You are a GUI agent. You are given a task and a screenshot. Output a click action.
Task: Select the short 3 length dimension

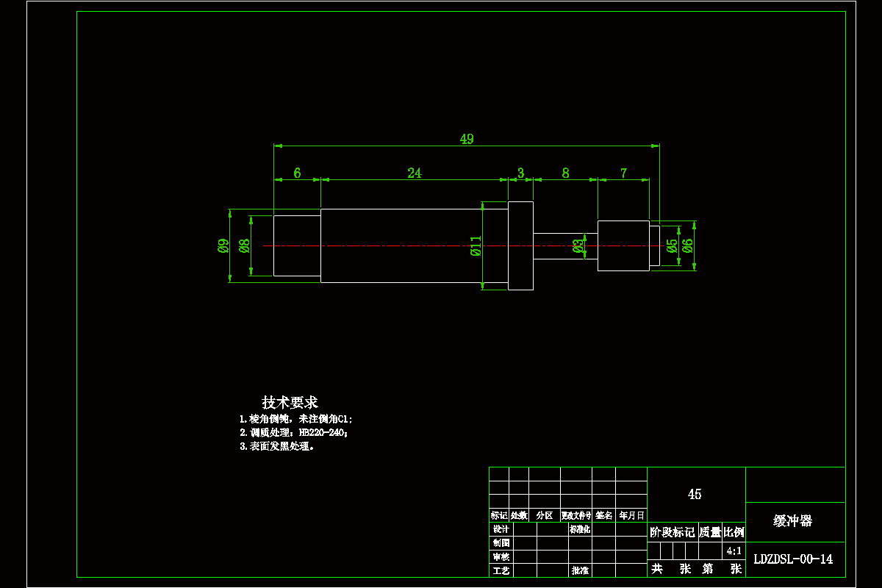coord(520,173)
